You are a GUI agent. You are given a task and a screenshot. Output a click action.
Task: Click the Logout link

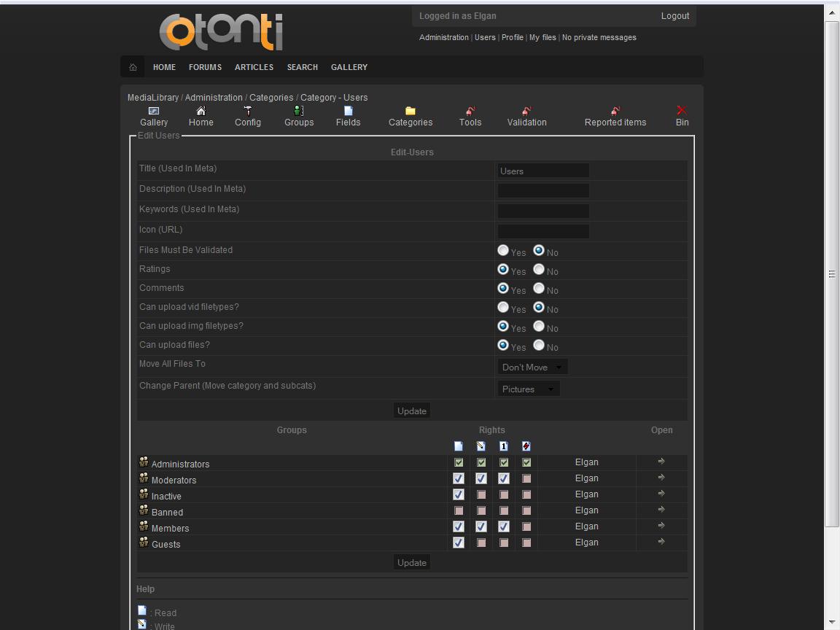click(x=674, y=16)
